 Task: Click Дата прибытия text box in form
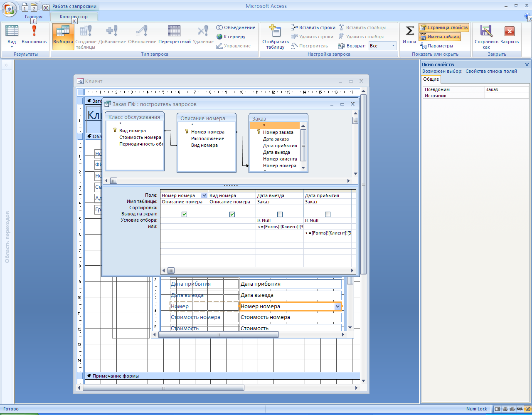coord(291,284)
